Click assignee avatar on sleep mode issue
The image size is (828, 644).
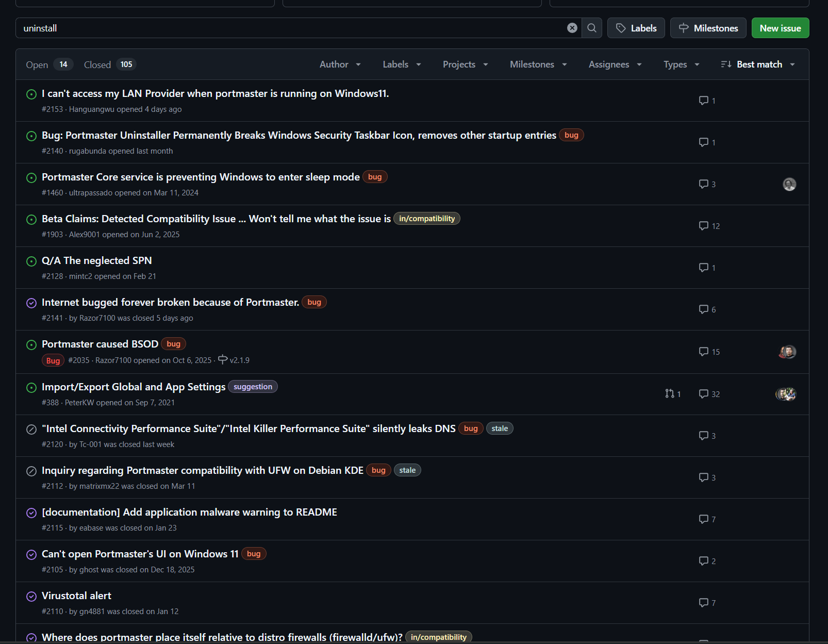click(789, 184)
